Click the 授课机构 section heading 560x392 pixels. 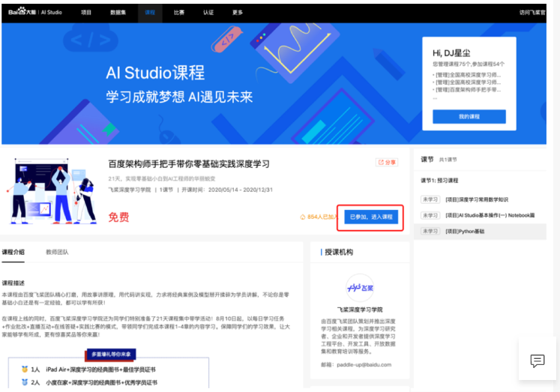point(339,252)
